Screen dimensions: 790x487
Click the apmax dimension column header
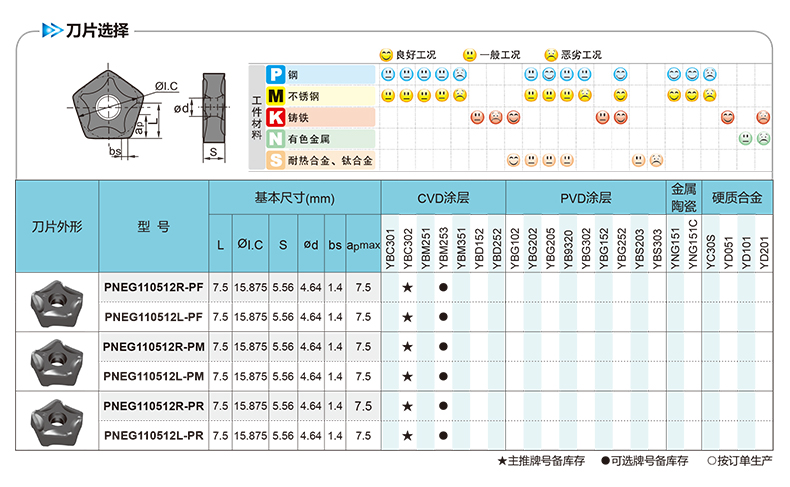click(363, 245)
